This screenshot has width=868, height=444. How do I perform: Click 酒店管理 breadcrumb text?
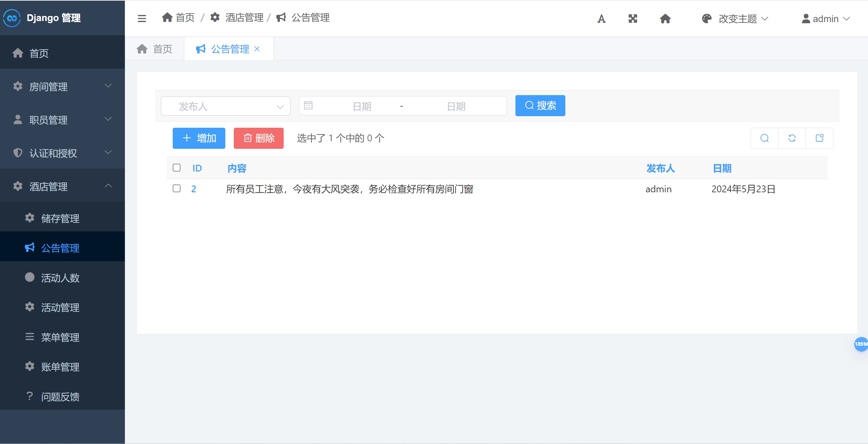[x=244, y=17]
